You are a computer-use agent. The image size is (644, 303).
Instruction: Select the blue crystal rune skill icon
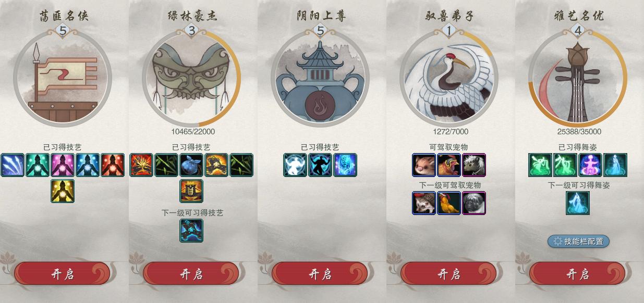coord(345,165)
